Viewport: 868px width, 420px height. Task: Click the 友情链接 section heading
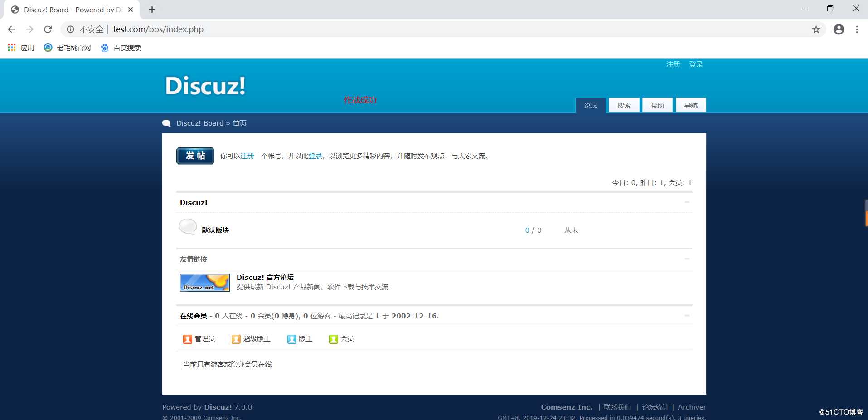[x=194, y=259]
